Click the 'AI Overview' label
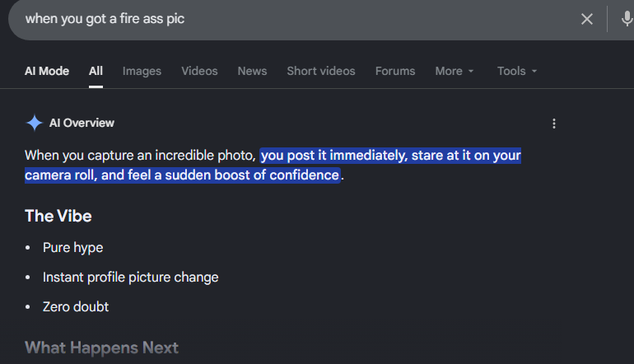 82,123
